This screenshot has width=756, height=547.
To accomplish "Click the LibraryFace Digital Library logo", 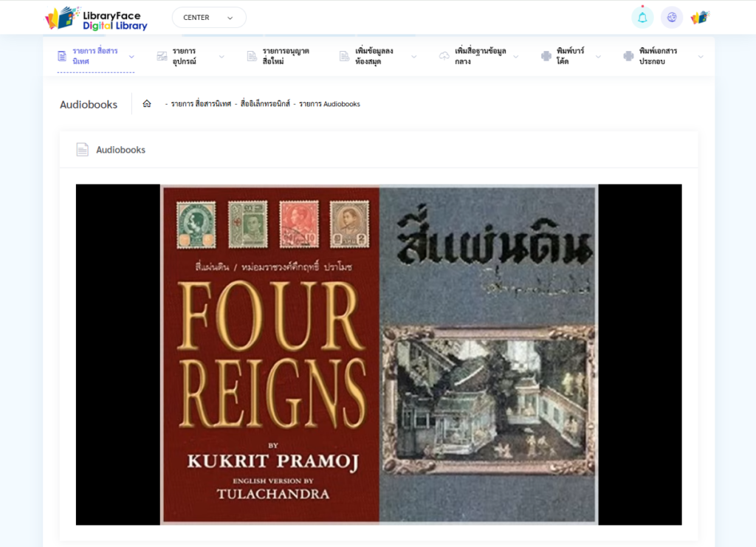I will tap(96, 18).
